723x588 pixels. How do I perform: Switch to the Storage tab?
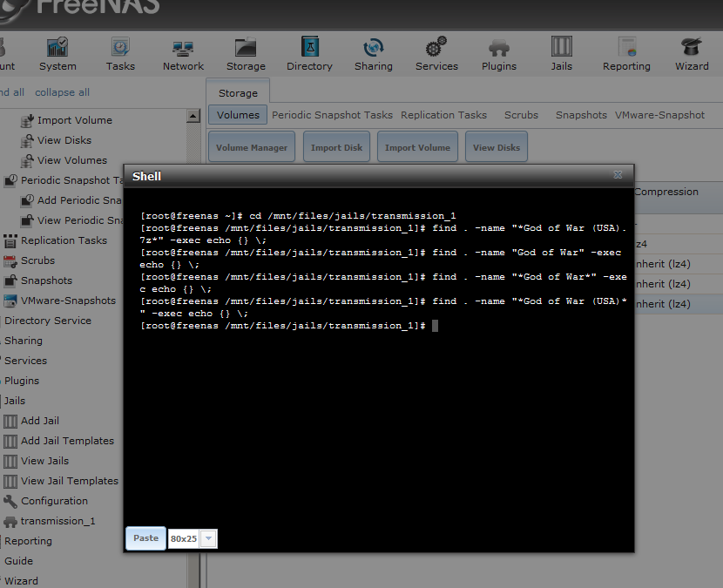pos(238,92)
